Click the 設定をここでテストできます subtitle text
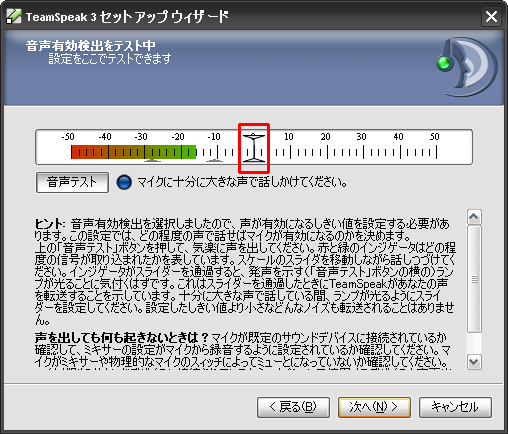 (110, 59)
